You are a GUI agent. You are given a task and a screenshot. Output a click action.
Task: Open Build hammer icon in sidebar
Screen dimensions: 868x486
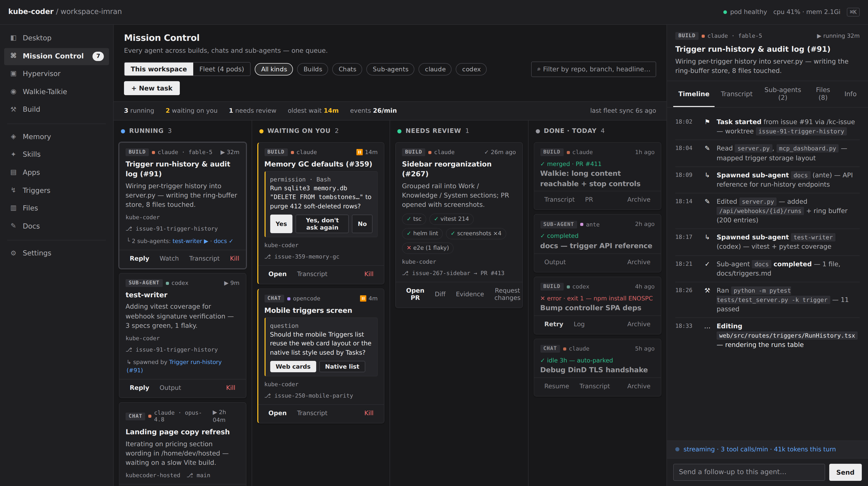click(13, 109)
